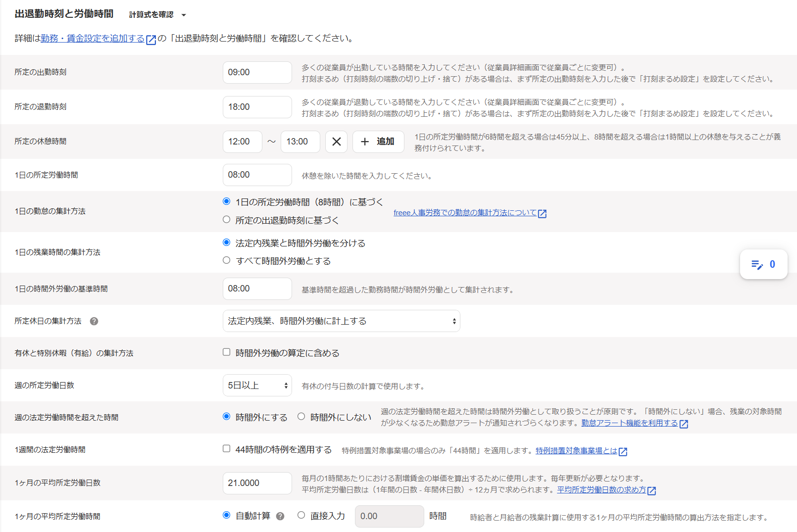Viewport: 797px width, 532px height.
Task: Open the 計算式を確認 dropdown
Action: click(x=157, y=15)
